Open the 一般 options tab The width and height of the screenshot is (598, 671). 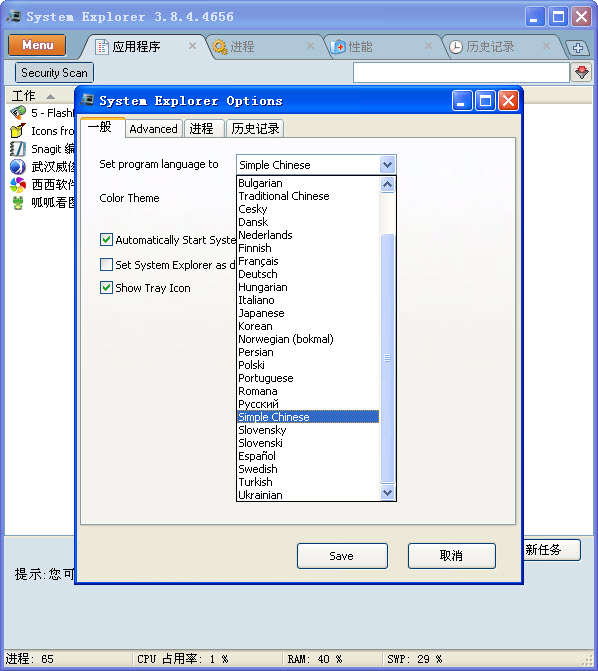(x=102, y=127)
